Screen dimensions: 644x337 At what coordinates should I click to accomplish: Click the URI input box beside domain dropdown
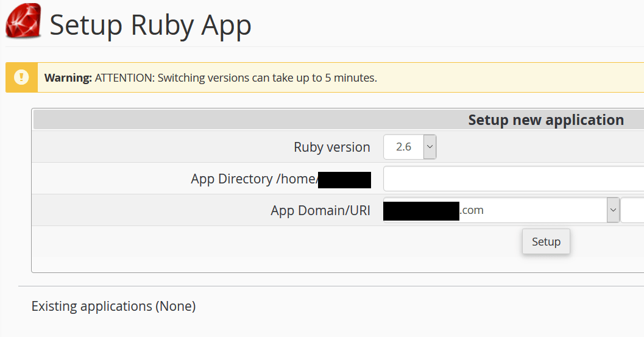(632, 210)
